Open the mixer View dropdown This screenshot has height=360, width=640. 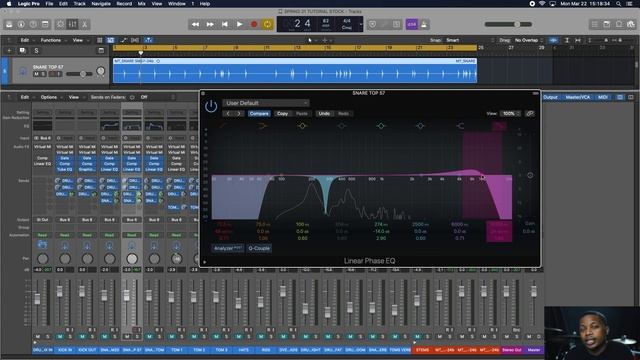[76, 97]
